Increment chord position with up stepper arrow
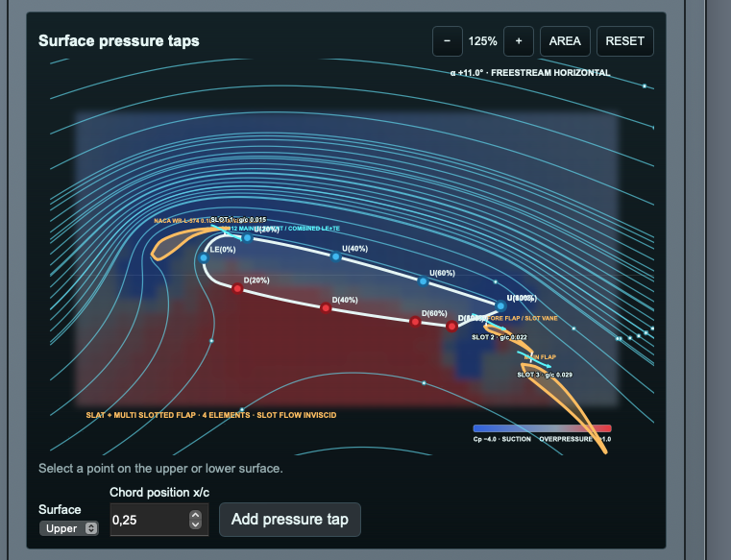731x560 pixels. pos(195,515)
